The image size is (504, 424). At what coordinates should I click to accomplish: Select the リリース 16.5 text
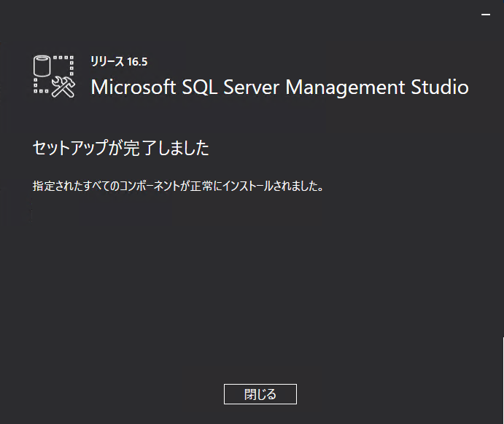point(119,61)
